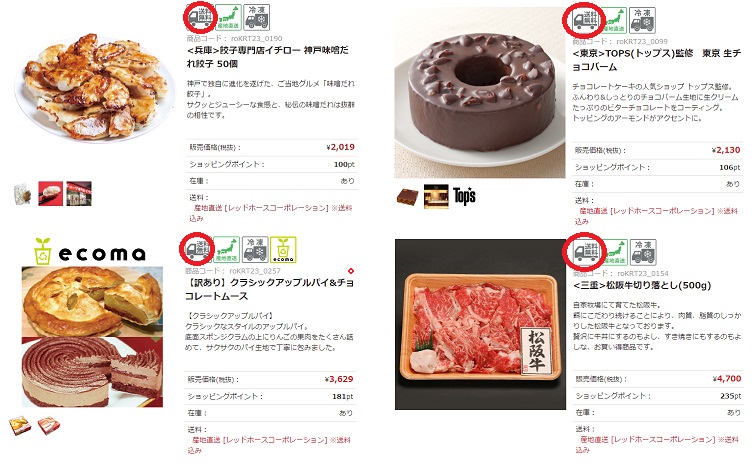Select the red gyoza dish thumbnail
The width and height of the screenshot is (752, 468).
(50, 194)
